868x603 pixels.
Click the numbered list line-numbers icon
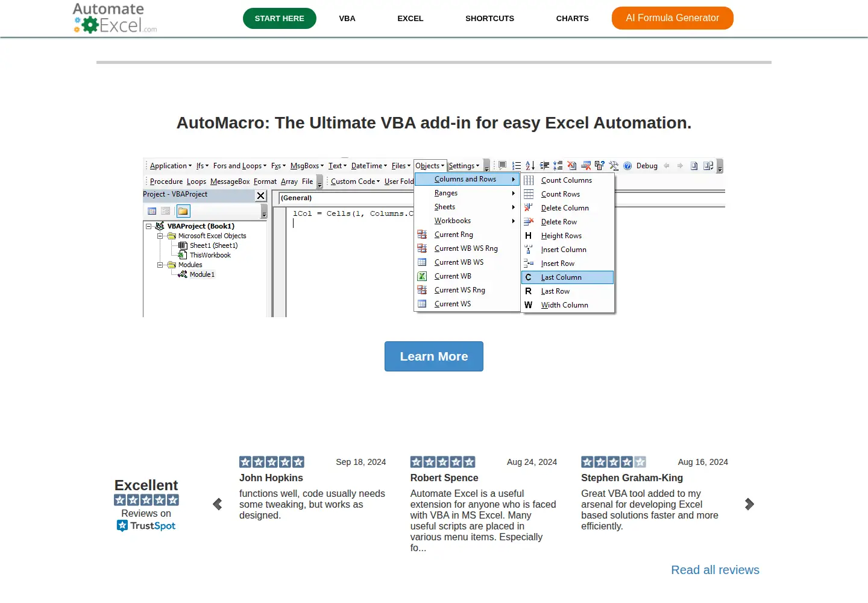point(517,166)
